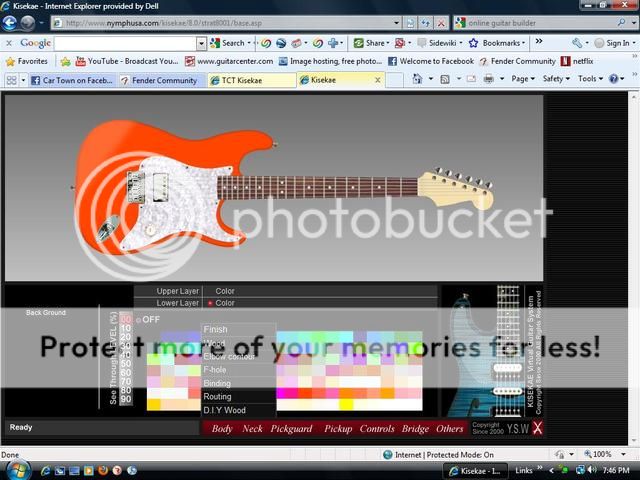Viewport: 640px width, 480px height.
Task: Choose F-hole from the Body menu
Action: [x=215, y=370]
